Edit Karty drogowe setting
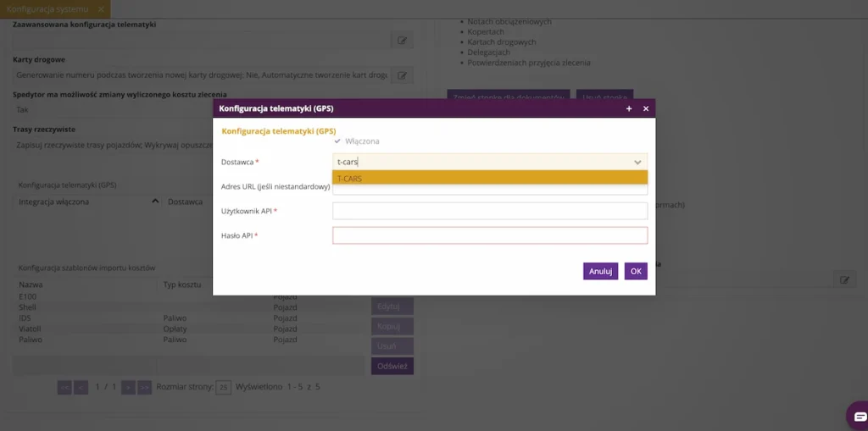Viewport: 868px width, 431px height. (x=402, y=75)
